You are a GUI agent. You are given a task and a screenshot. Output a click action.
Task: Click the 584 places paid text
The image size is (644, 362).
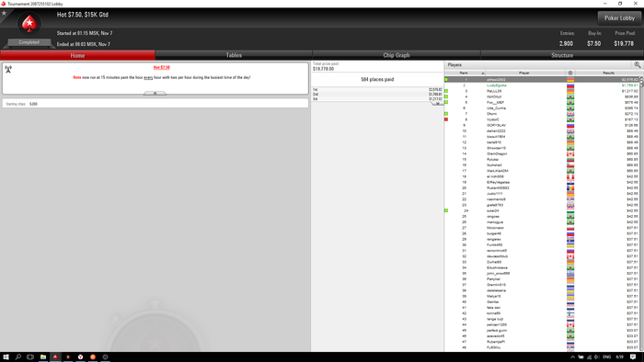coord(377,80)
